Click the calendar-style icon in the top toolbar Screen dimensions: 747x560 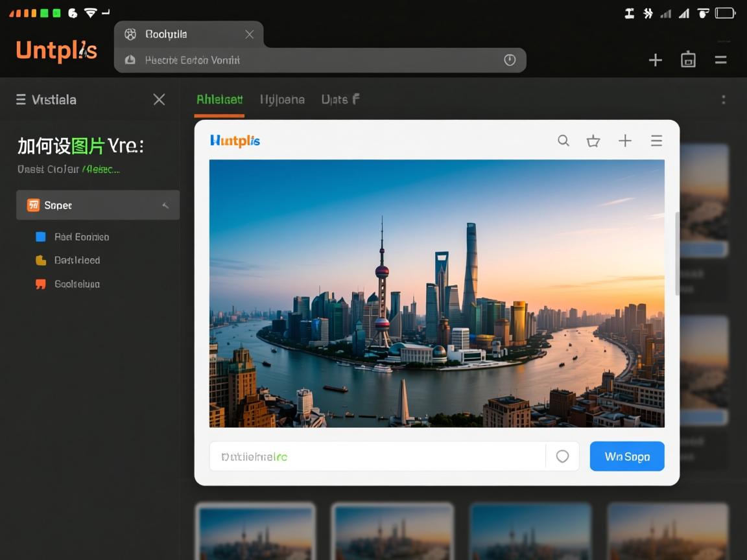[688, 60]
